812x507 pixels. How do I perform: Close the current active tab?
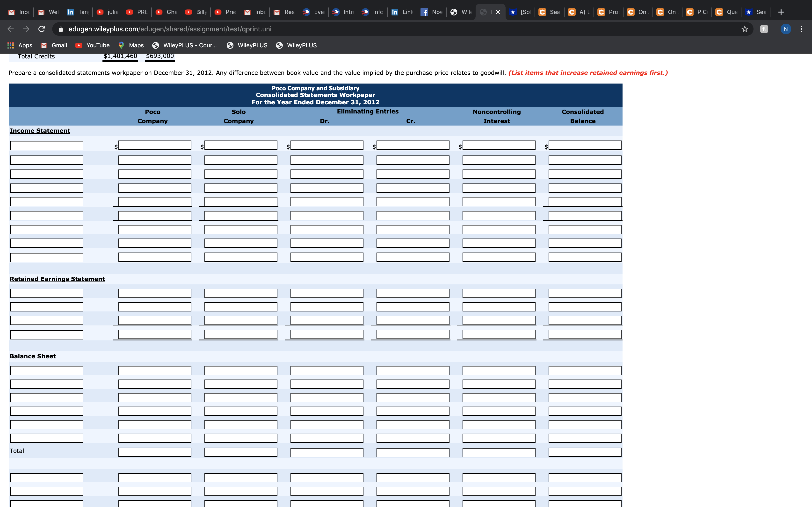click(498, 12)
